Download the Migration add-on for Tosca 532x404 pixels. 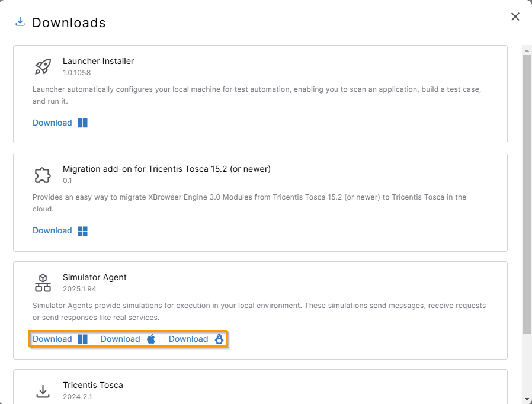tap(52, 230)
